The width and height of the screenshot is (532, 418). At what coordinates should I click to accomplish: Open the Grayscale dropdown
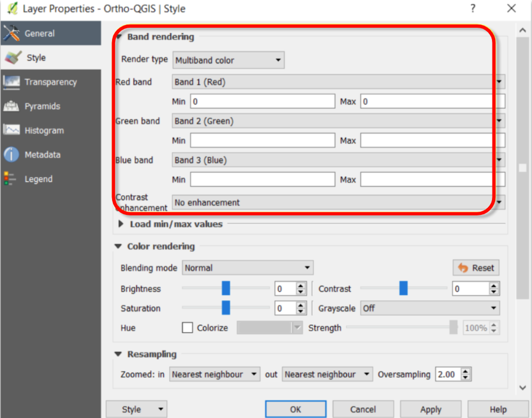(430, 308)
